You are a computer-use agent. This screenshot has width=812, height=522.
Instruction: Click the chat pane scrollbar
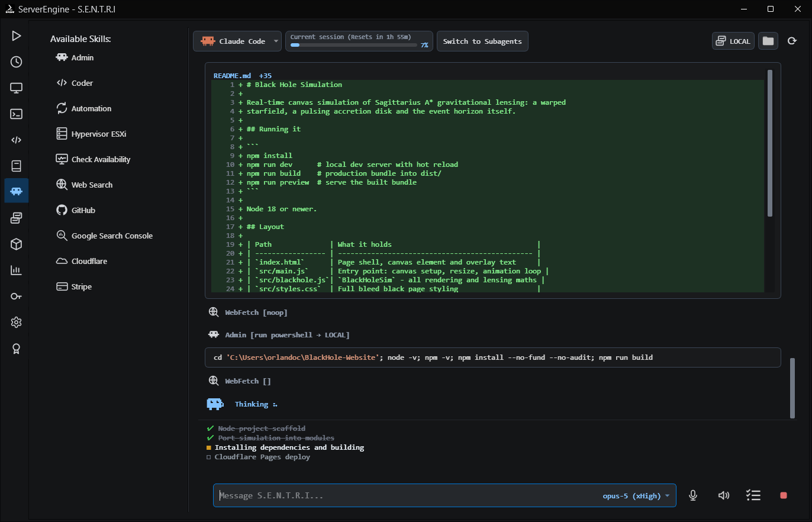(792, 388)
